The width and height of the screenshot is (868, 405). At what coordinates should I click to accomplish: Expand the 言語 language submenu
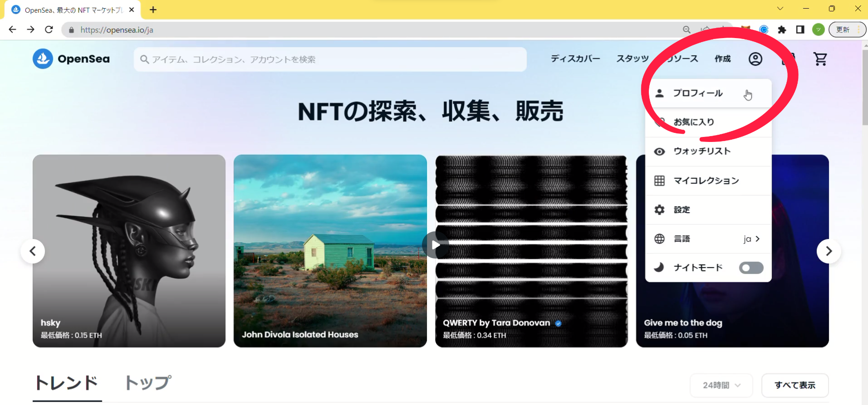708,239
